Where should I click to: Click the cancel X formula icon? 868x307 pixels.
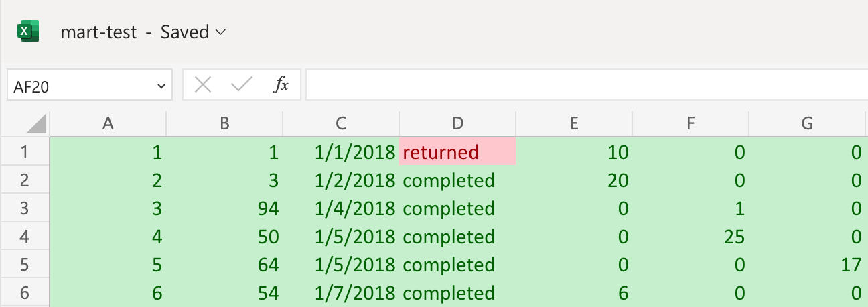click(x=202, y=84)
